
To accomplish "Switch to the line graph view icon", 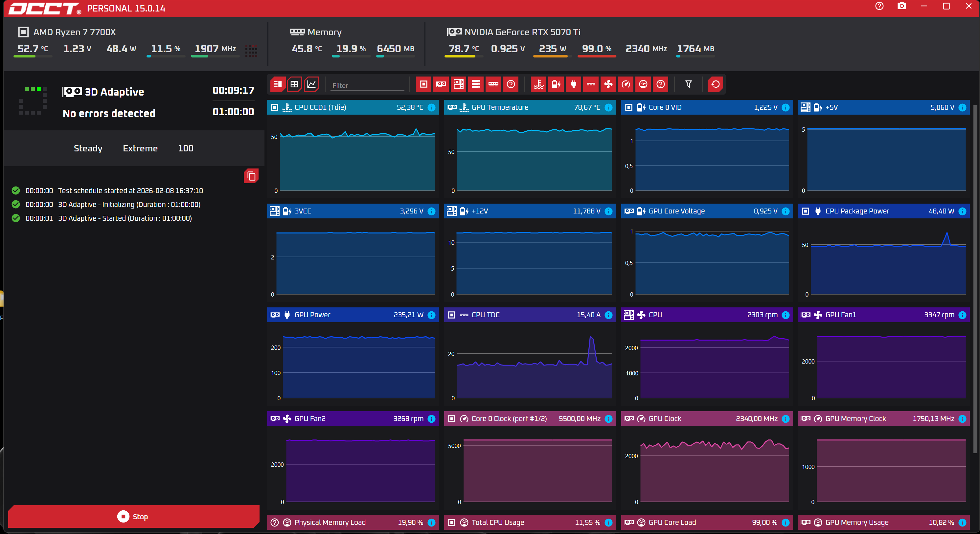I will pos(311,84).
